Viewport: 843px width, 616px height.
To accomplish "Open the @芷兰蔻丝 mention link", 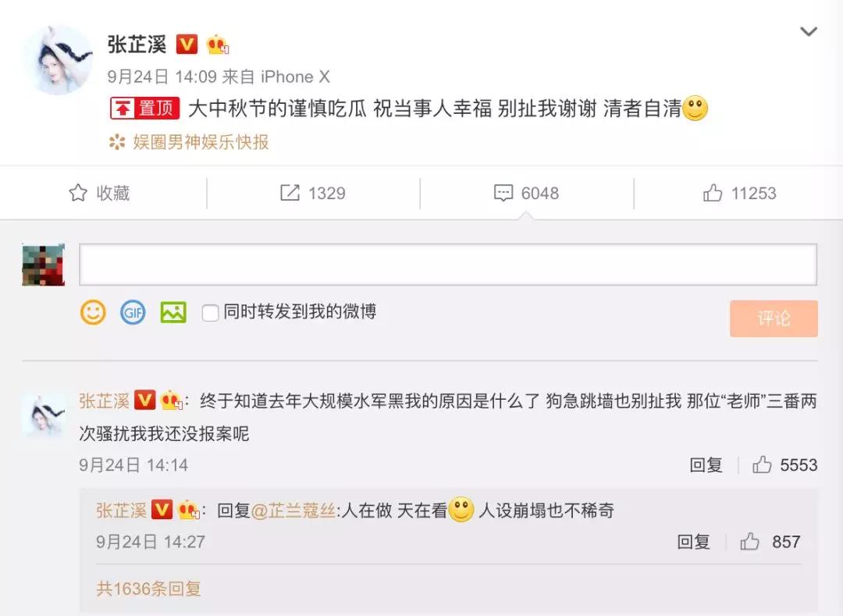I will pos(293,510).
